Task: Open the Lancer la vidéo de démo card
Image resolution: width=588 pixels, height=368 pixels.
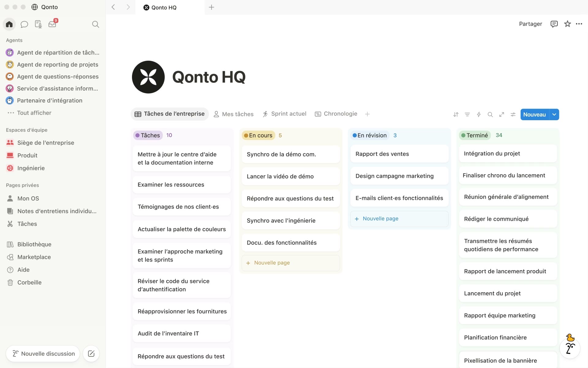Action: pyautogui.click(x=291, y=176)
